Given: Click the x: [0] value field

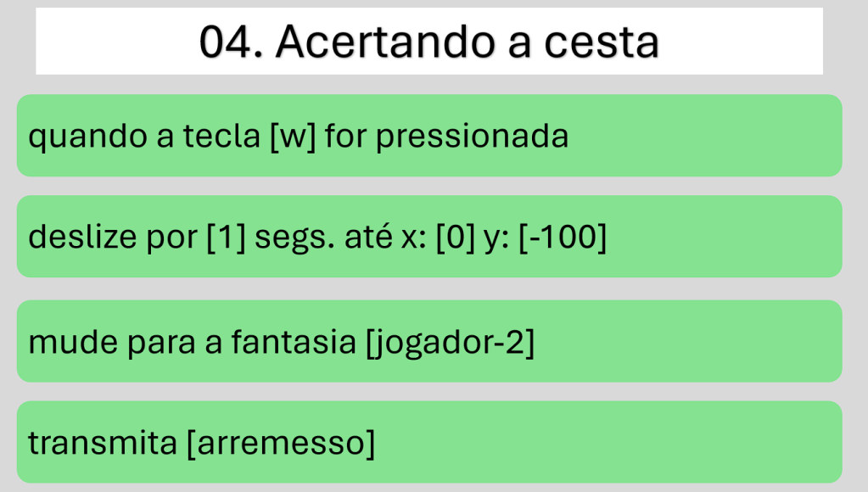Looking at the screenshot, I should (x=456, y=238).
